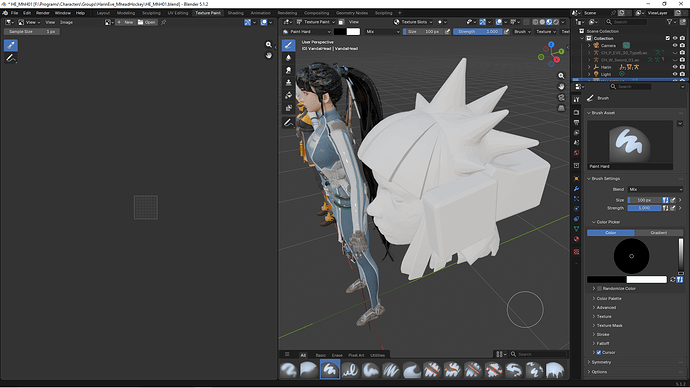Select the Sample color tool in image editor
Image resolution: width=690 pixels, height=388 pixels.
11,45
